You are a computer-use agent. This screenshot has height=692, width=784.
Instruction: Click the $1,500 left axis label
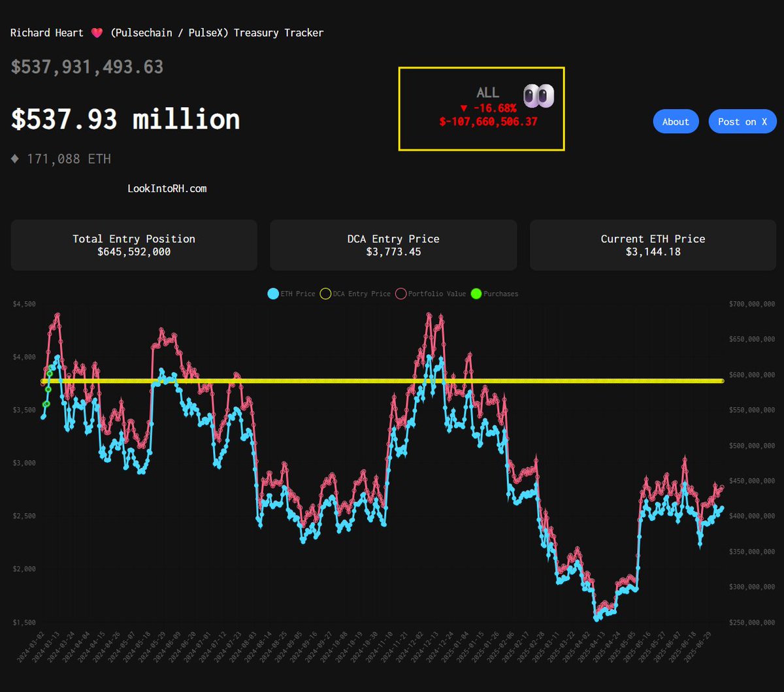point(23,622)
